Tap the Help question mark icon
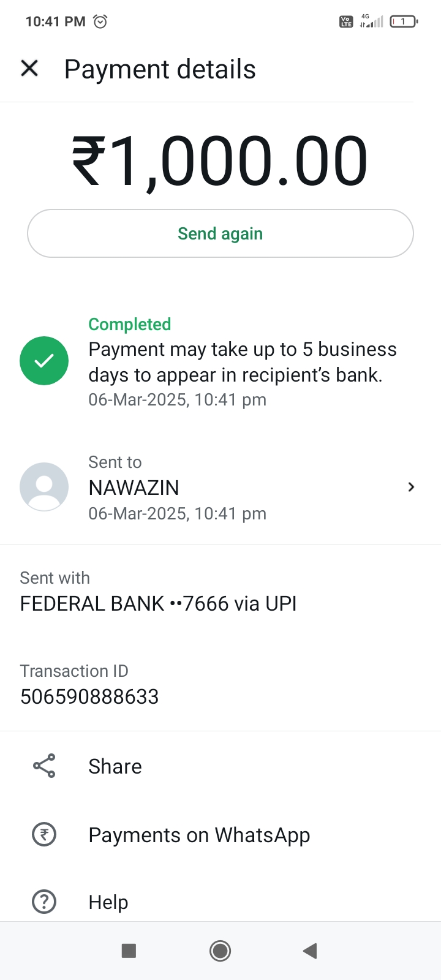This screenshot has height=980, width=441. [44, 902]
